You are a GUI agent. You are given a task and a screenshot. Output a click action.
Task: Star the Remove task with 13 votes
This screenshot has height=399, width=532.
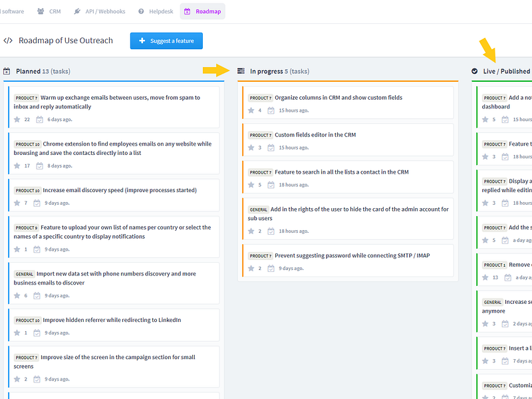[x=485, y=277]
